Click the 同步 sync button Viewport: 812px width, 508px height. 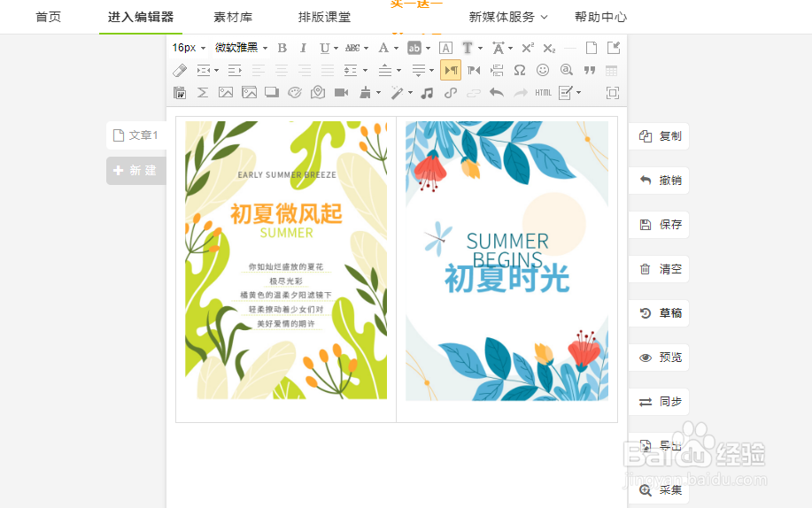pos(659,402)
